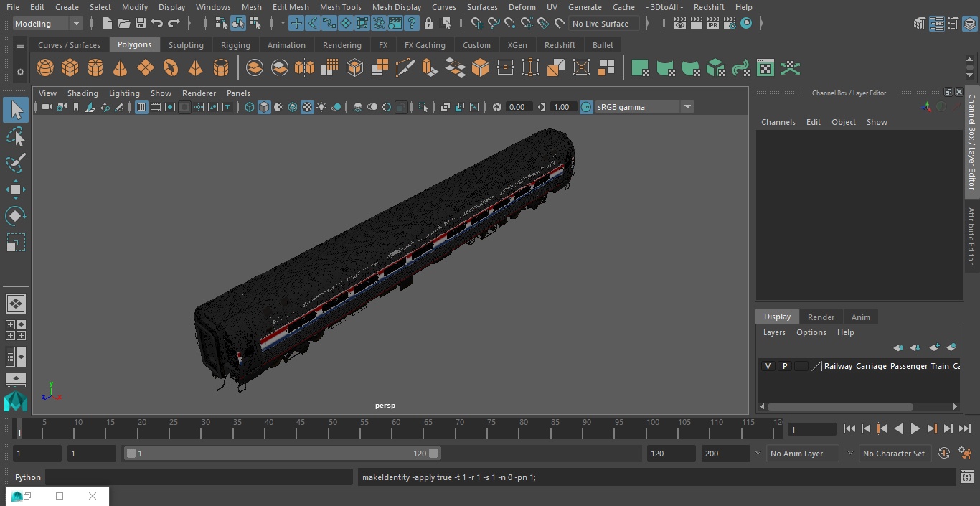Click the layer list horizontal scrollbar
Image resolution: width=980 pixels, height=506 pixels.
840,406
